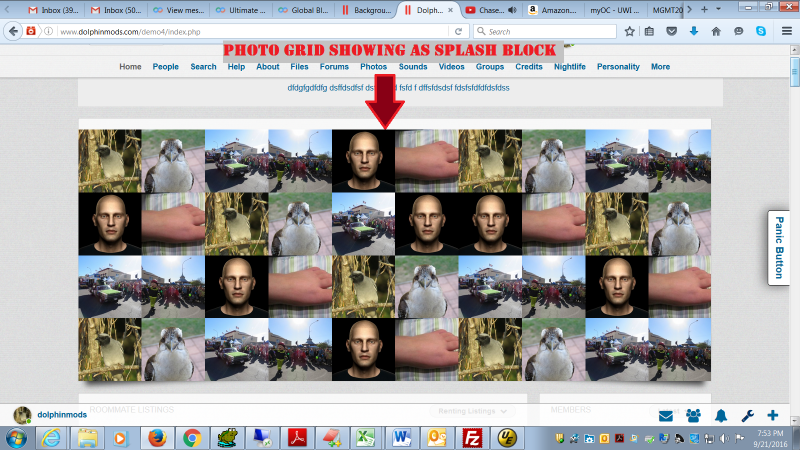Expand the More navigation menu
Image resolution: width=800 pixels, height=450 pixels.
pyautogui.click(x=660, y=67)
